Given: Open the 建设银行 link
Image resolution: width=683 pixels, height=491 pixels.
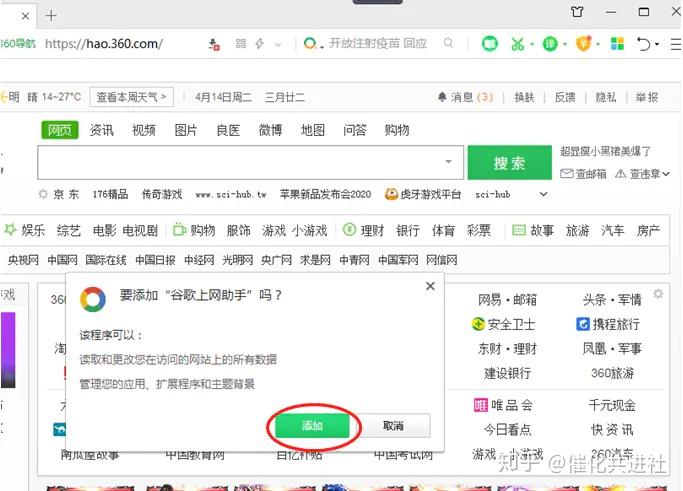Looking at the screenshot, I should click(x=507, y=373).
